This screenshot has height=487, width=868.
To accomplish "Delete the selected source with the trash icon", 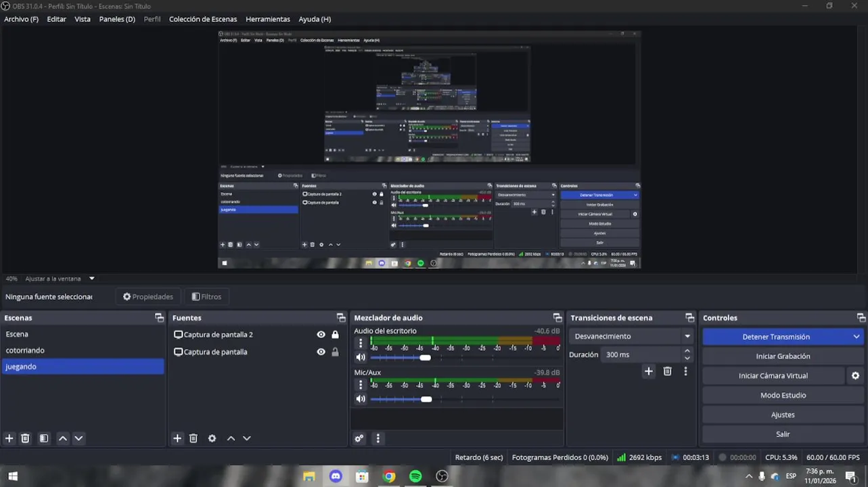I will click(x=193, y=438).
